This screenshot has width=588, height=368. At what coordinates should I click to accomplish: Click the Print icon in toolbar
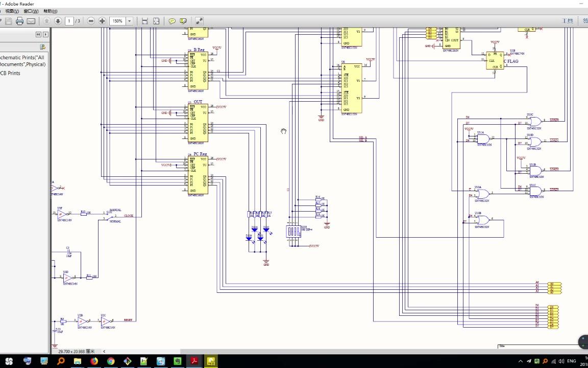pos(19,21)
